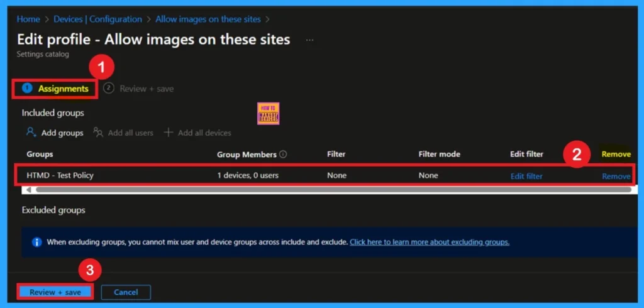Click the horizontal scrollbar under the groups table
Screen dimensions: 644x308
tap(333, 190)
